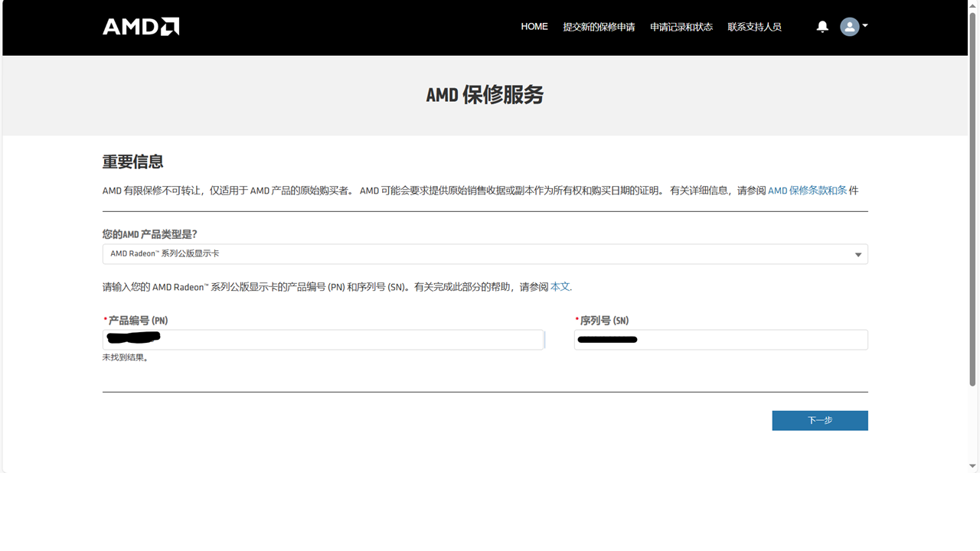The height and width of the screenshot is (551, 980).
Task: Expand the account dropdown caret
Action: click(x=865, y=26)
